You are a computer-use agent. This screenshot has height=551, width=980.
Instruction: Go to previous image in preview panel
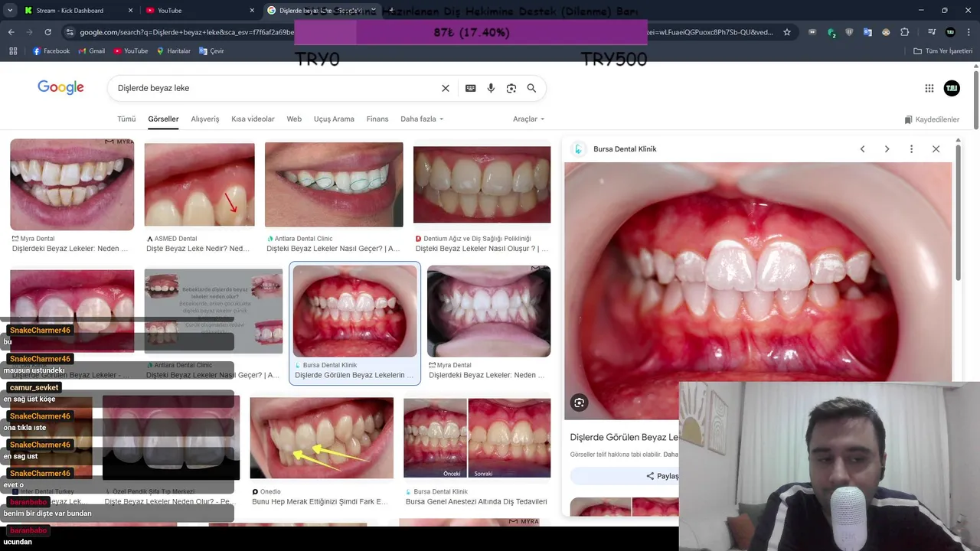click(x=862, y=149)
